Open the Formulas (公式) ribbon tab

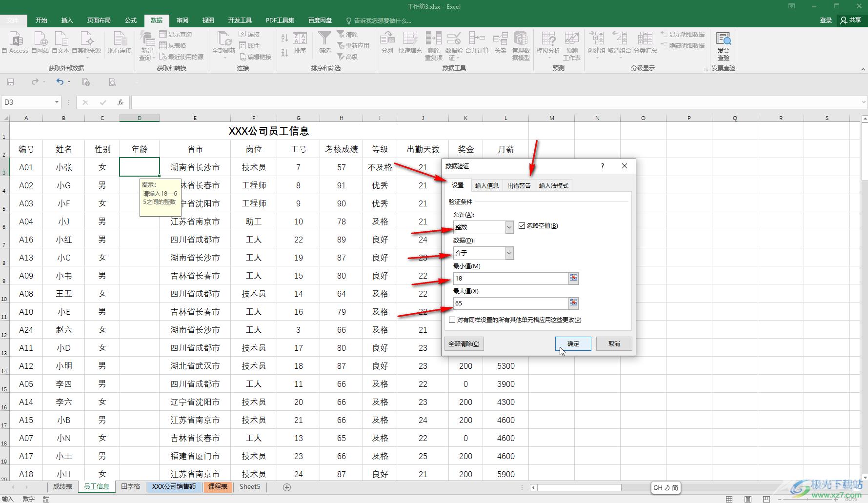click(131, 20)
